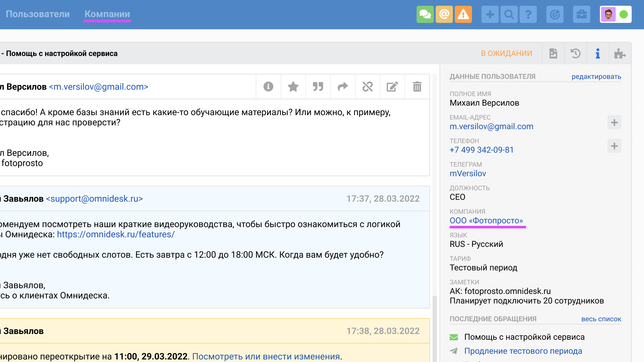The width and height of the screenshot is (644, 362).
Task: Forward the message using arrow icon
Action: click(343, 87)
